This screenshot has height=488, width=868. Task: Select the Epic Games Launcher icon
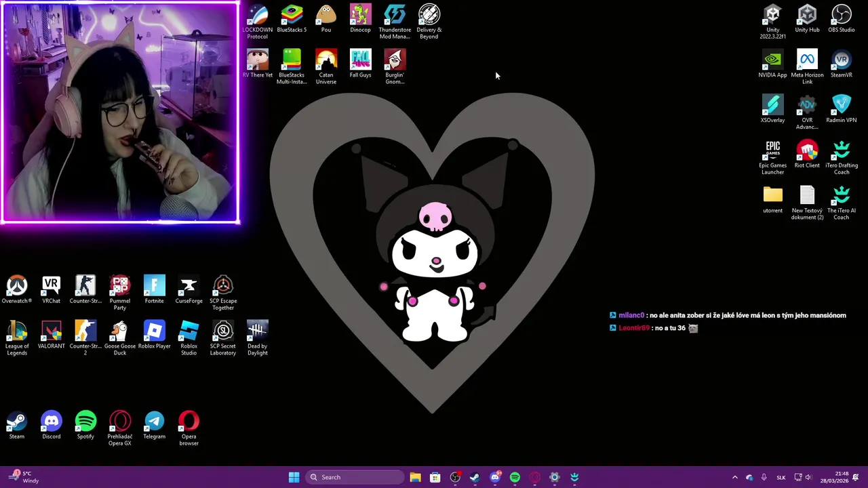pyautogui.click(x=772, y=157)
